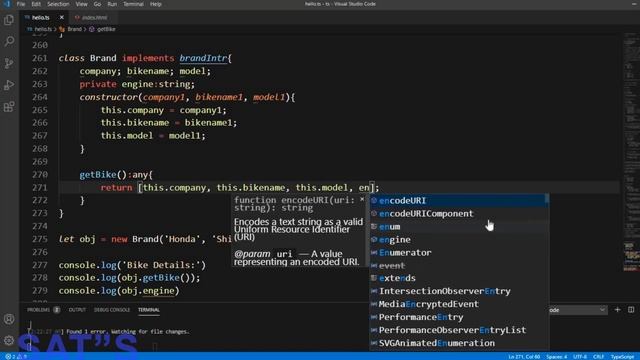Select the PerformanceEntry suggestion
The width and height of the screenshot is (640, 360).
[x=457, y=317]
